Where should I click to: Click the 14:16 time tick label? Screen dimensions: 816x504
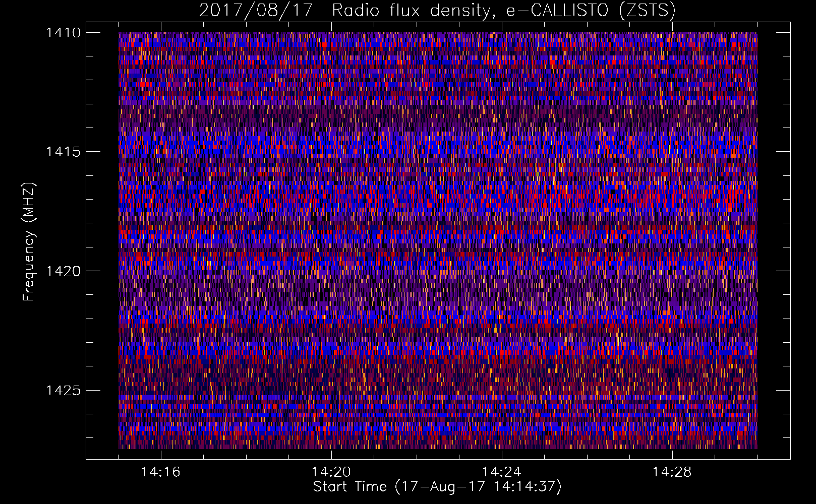[x=160, y=472]
